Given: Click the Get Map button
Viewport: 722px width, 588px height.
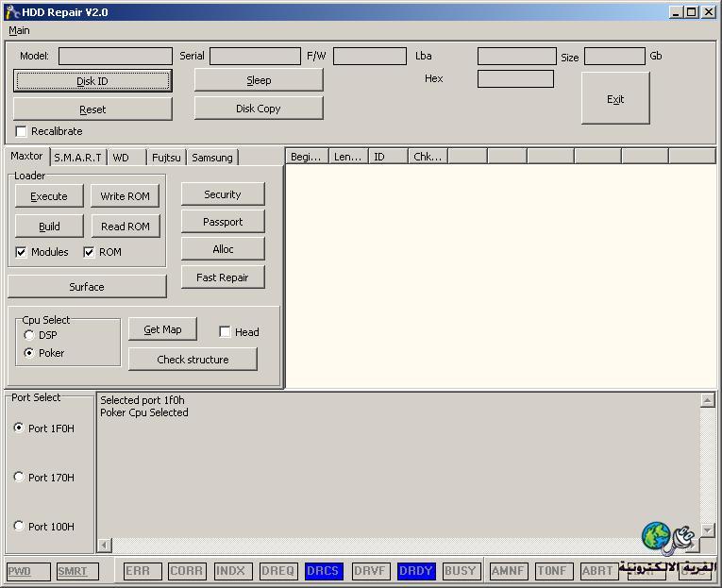Looking at the screenshot, I should pyautogui.click(x=162, y=329).
